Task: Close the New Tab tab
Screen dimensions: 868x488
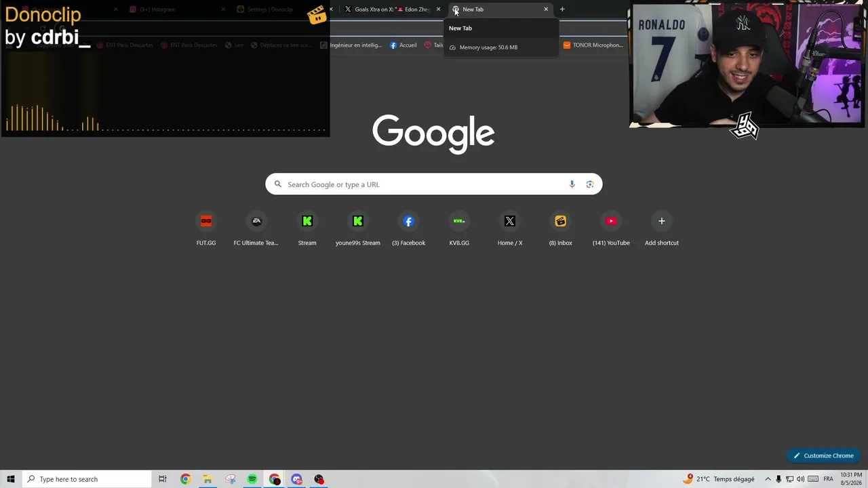Action: point(546,9)
